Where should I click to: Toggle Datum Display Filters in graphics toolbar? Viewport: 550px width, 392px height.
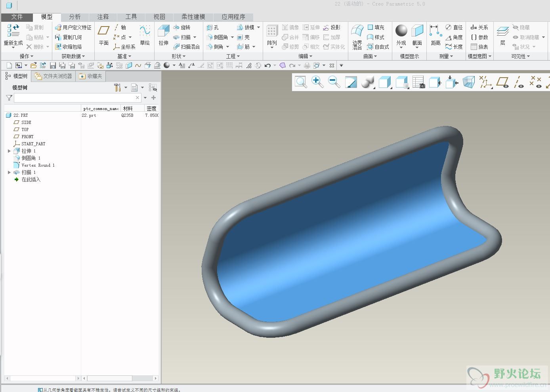(485, 82)
